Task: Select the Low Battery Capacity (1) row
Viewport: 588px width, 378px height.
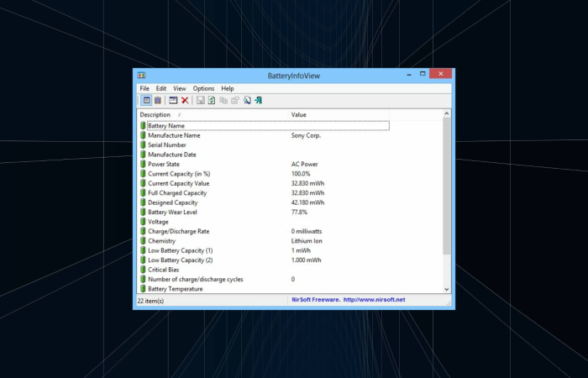Action: click(x=265, y=250)
